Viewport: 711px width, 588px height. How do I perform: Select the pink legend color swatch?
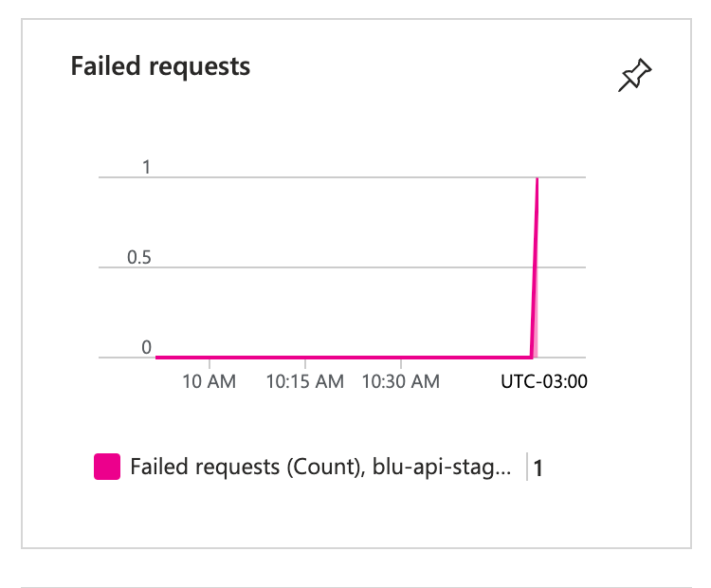107,467
